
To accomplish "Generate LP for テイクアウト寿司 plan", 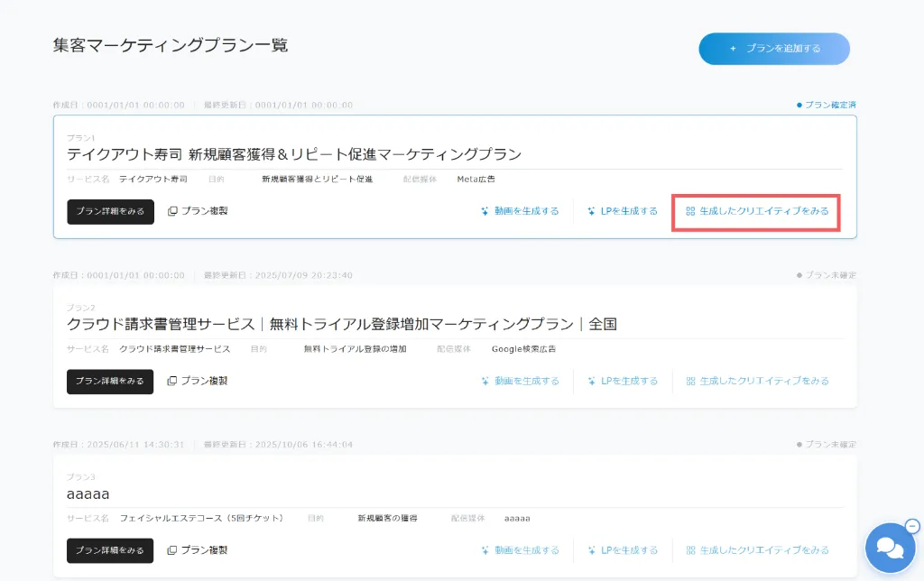I will click(x=623, y=211).
